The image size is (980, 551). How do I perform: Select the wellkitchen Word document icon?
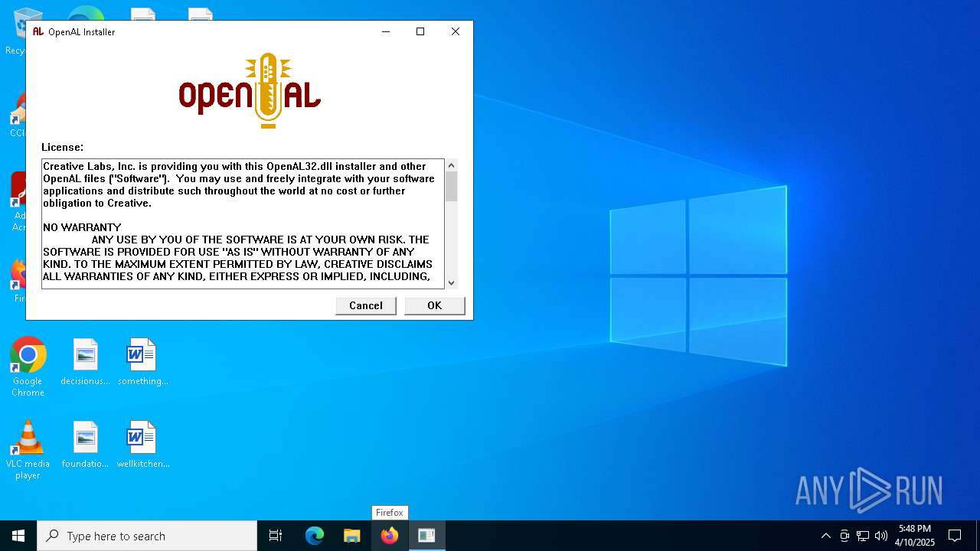point(143,445)
